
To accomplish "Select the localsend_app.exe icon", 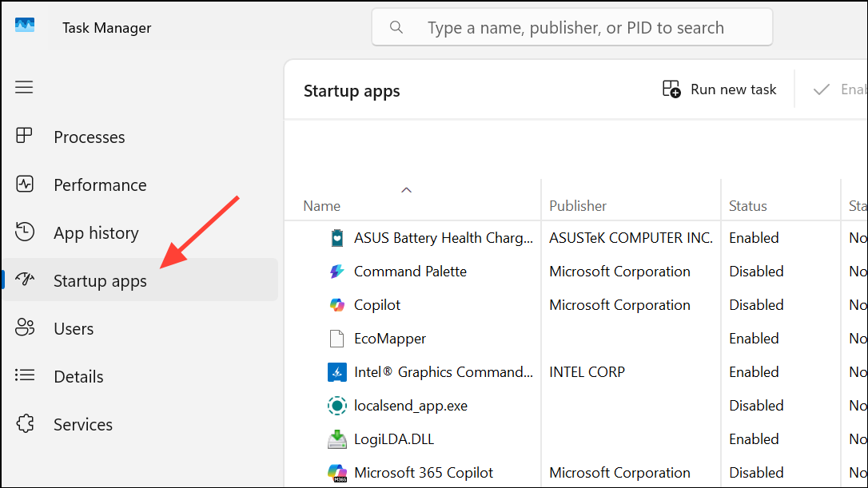I will (336, 405).
